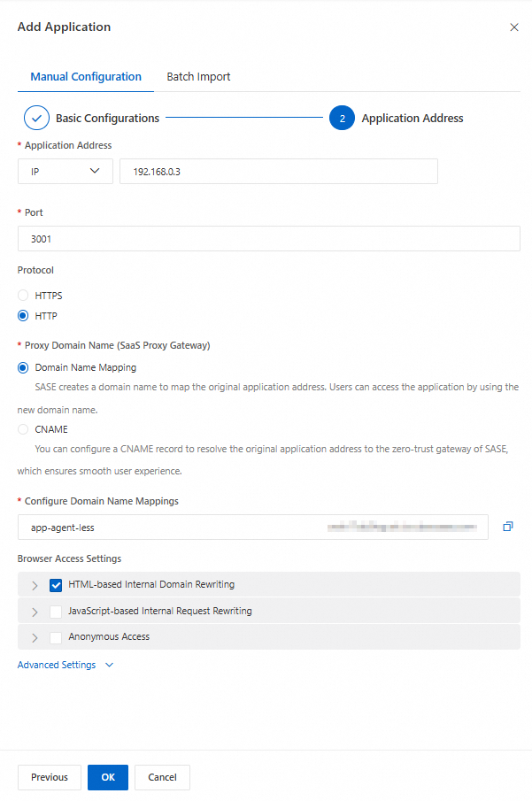
Task: Click the app-agent-less domain mapping field
Action: (x=253, y=528)
